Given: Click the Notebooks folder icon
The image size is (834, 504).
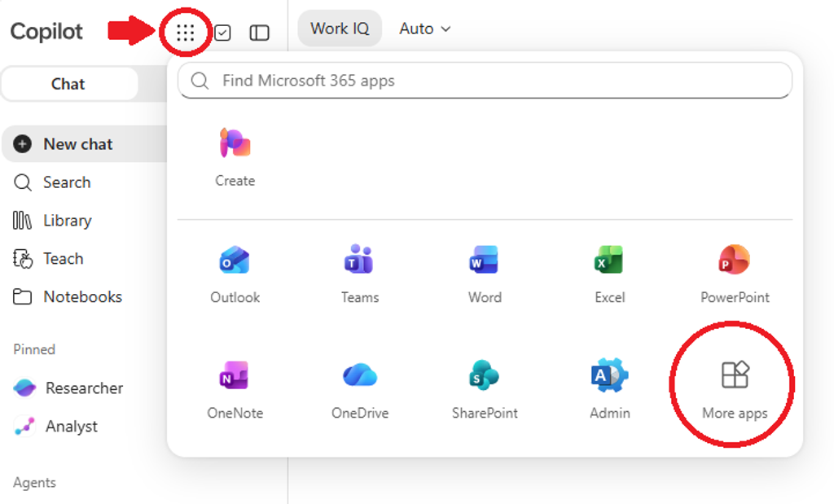Looking at the screenshot, I should 22,296.
